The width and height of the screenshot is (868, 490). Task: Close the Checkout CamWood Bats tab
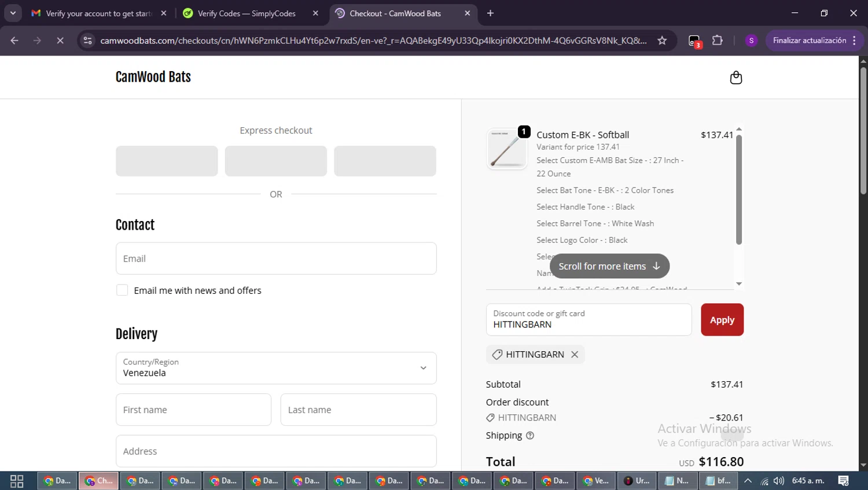pyautogui.click(x=468, y=13)
